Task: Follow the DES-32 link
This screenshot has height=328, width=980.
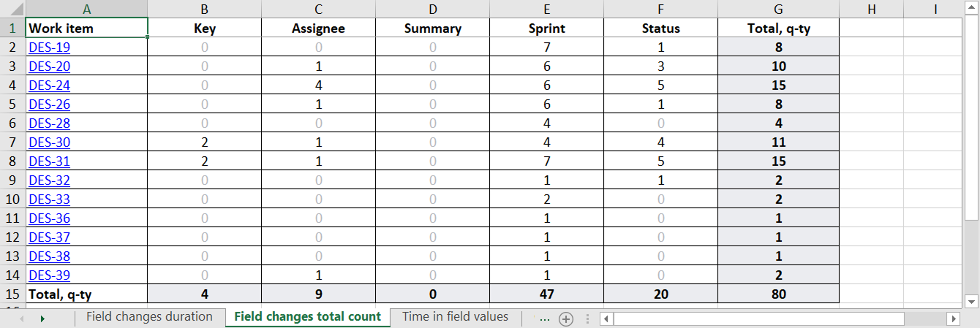Action: (49, 180)
